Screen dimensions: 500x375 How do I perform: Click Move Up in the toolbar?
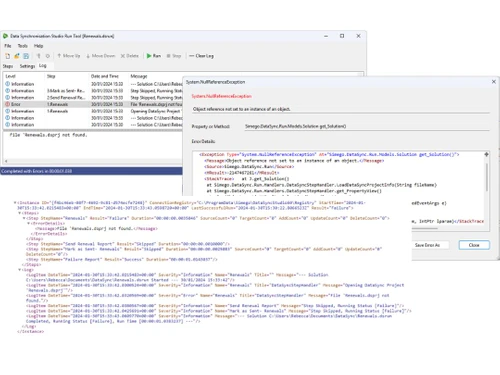[69, 56]
